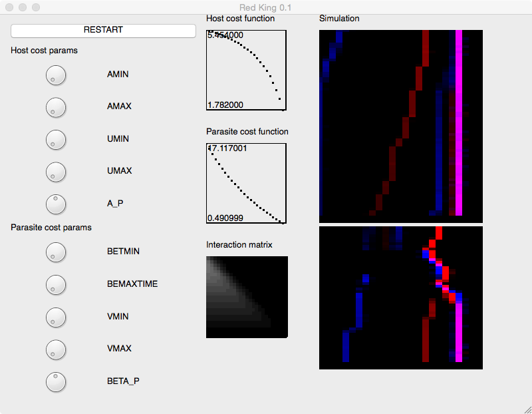Click the window zoom button

(x=36, y=7)
